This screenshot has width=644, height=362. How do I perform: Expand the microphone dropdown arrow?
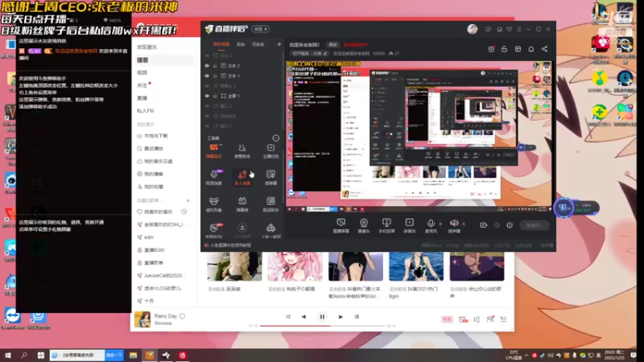coord(440,224)
